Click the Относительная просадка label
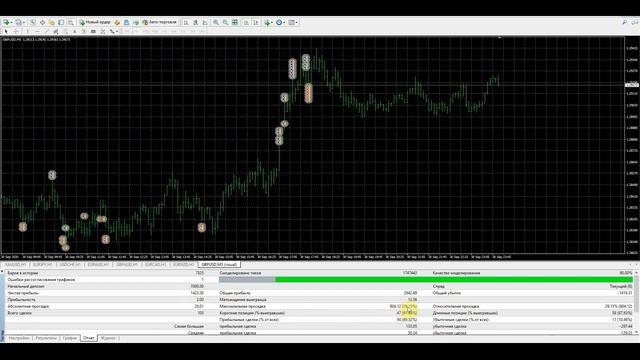640x360 pixels. click(x=456, y=306)
